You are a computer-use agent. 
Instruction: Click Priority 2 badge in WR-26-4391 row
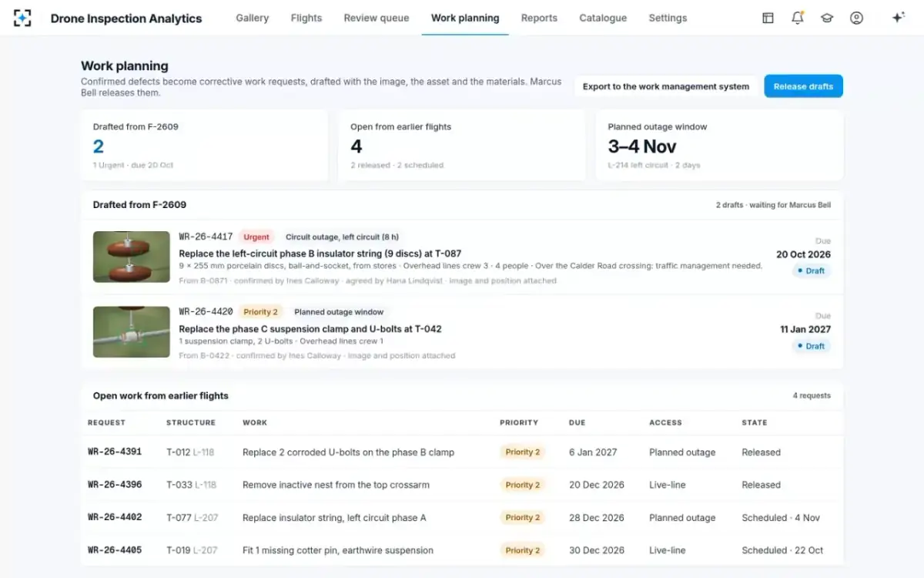point(523,452)
